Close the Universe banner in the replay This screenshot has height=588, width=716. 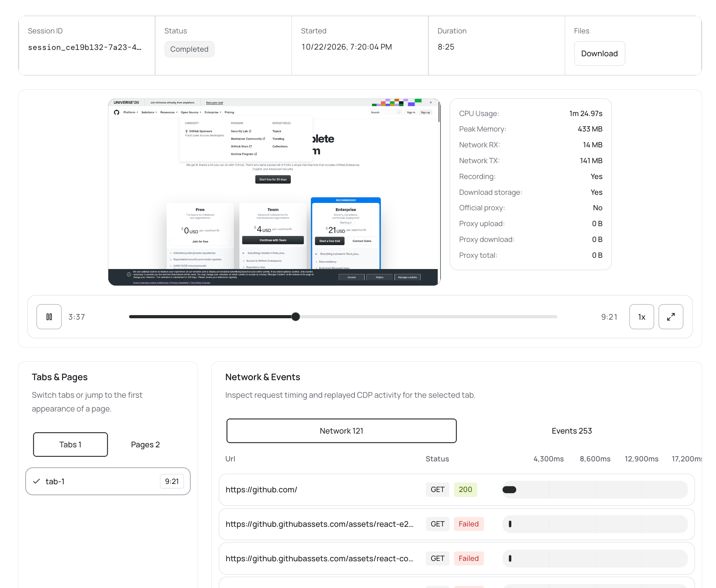pyautogui.click(x=431, y=102)
